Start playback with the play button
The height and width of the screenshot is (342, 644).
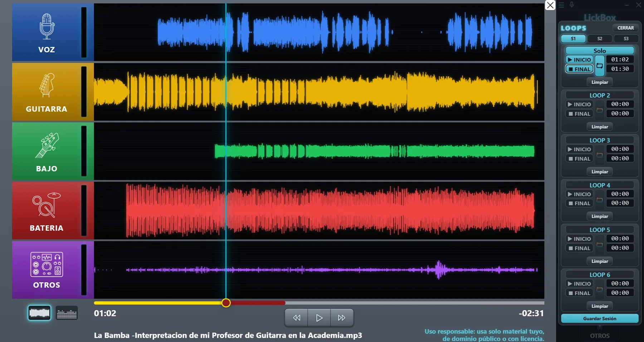pos(319,318)
